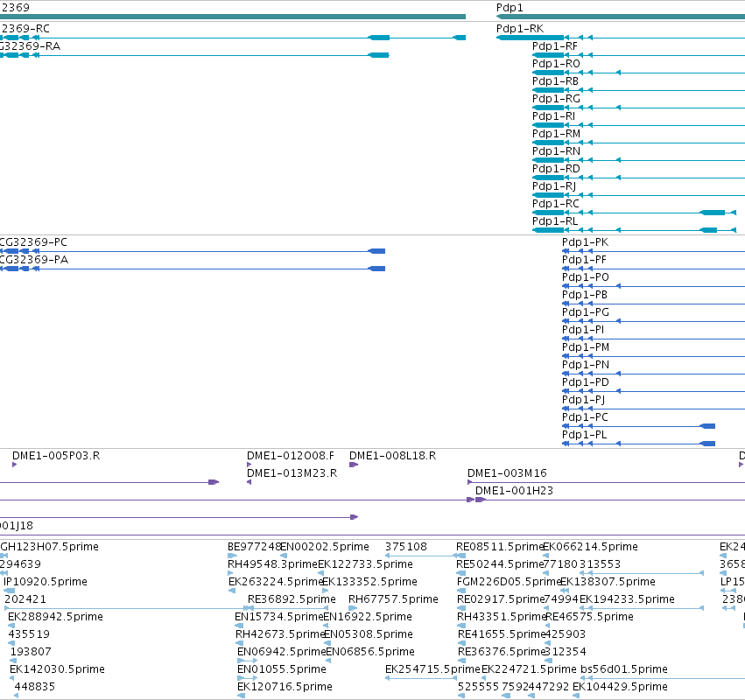Select the RH67757.5prime EST label
Image resolution: width=745 pixels, height=700 pixels.
(x=393, y=599)
